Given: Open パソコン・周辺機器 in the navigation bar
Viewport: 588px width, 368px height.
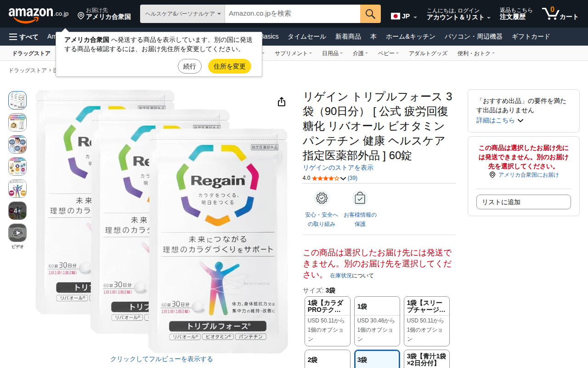Looking at the screenshot, I should [x=474, y=37].
